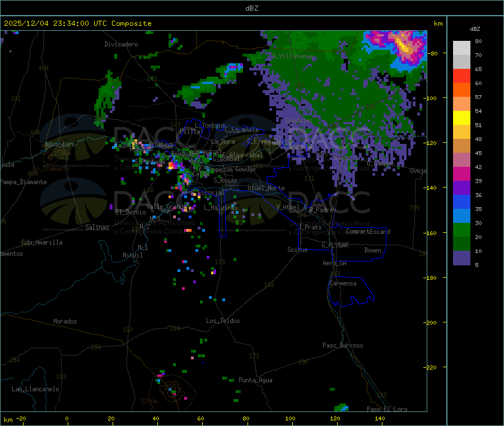This screenshot has height=426, width=504.
Task: Click the 'km' unit label at top right
Action: 438,24
